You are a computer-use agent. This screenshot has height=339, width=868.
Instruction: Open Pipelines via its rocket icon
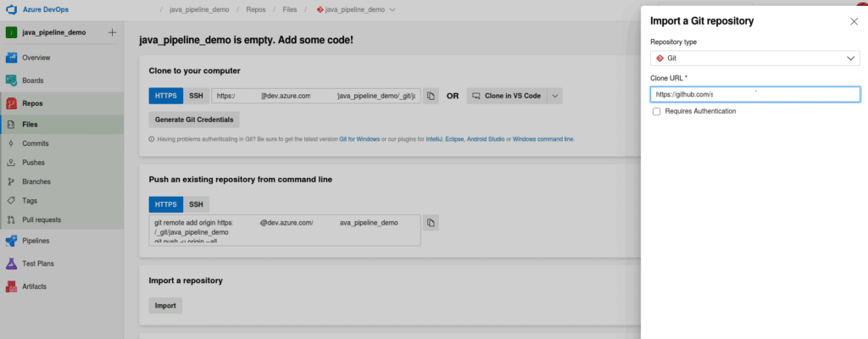click(12, 241)
